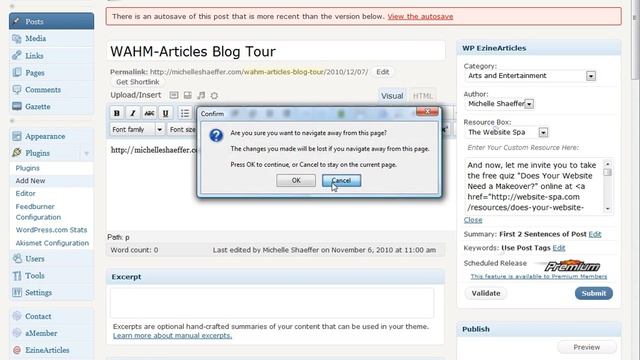Click Edit next to Summary
Image resolution: width=640 pixels, height=360 pixels.
click(595, 234)
